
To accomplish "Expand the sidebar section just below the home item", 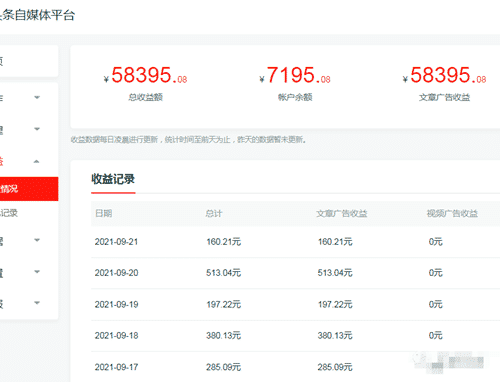I will pyautogui.click(x=37, y=97).
